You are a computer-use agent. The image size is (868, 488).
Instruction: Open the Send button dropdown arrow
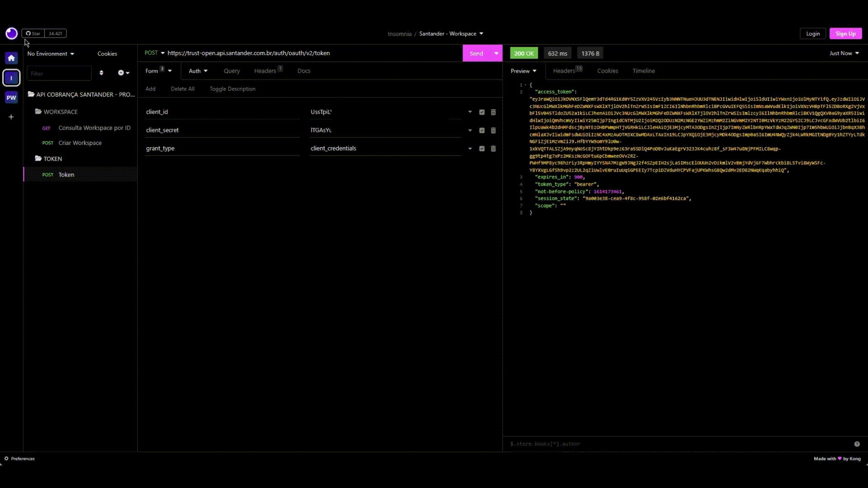tap(496, 53)
